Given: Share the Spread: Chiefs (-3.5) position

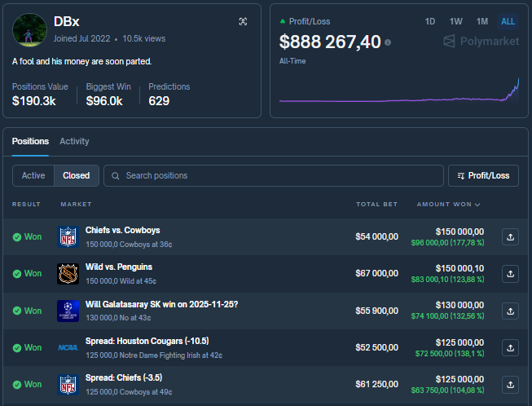Looking at the screenshot, I should point(510,385).
